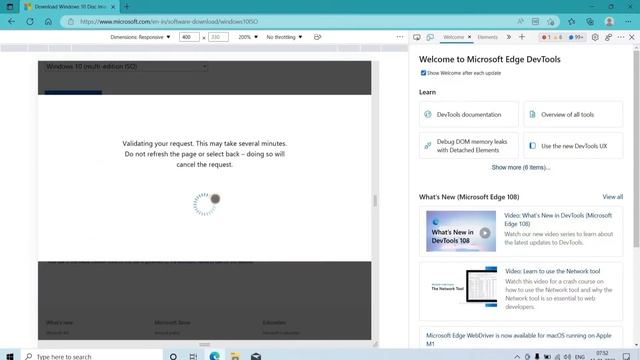Screen dimensions: 640x360
Task: Expand Show more (6 items) link
Action: coord(521,167)
